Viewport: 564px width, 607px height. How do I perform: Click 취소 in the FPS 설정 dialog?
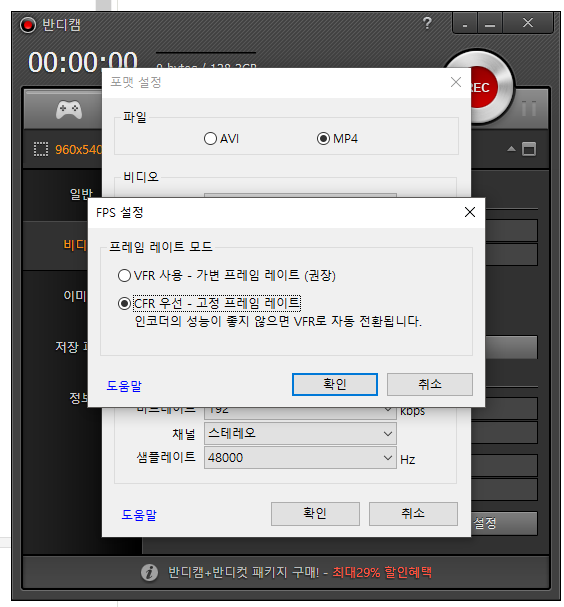click(429, 384)
